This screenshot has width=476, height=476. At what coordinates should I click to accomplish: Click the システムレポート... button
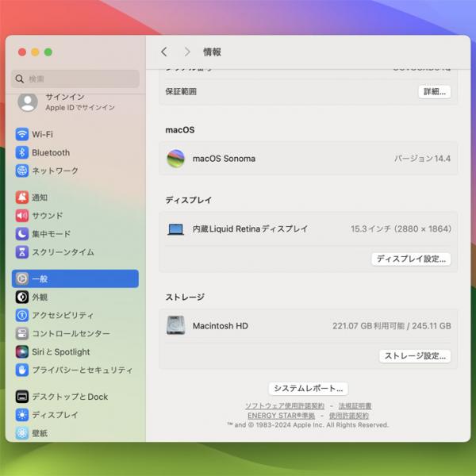[308, 389]
